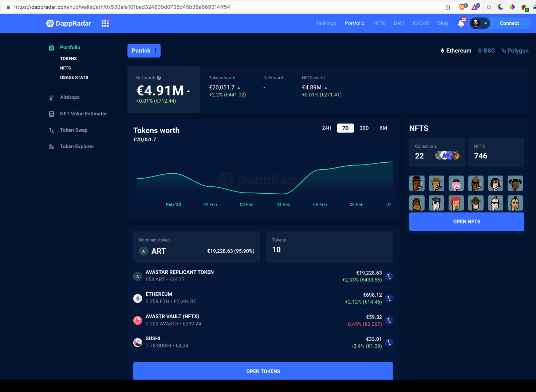Click the top-hat CryptoPunk thumbnail

pos(417,183)
